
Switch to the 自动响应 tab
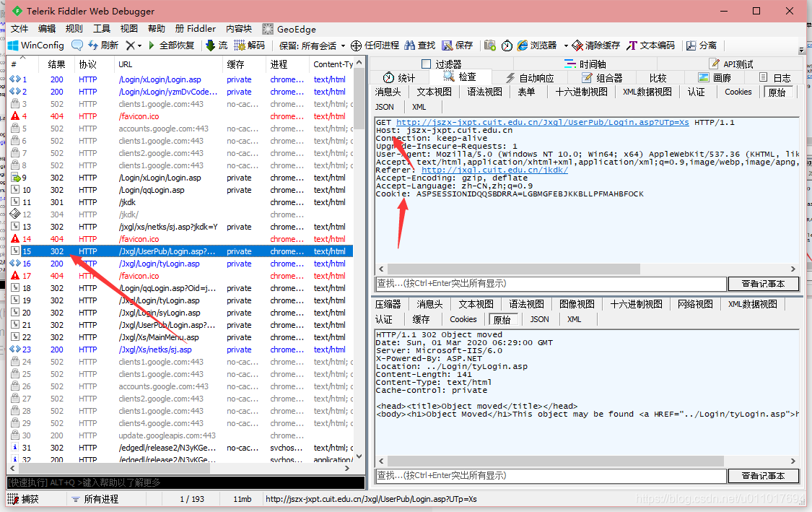tap(530, 78)
